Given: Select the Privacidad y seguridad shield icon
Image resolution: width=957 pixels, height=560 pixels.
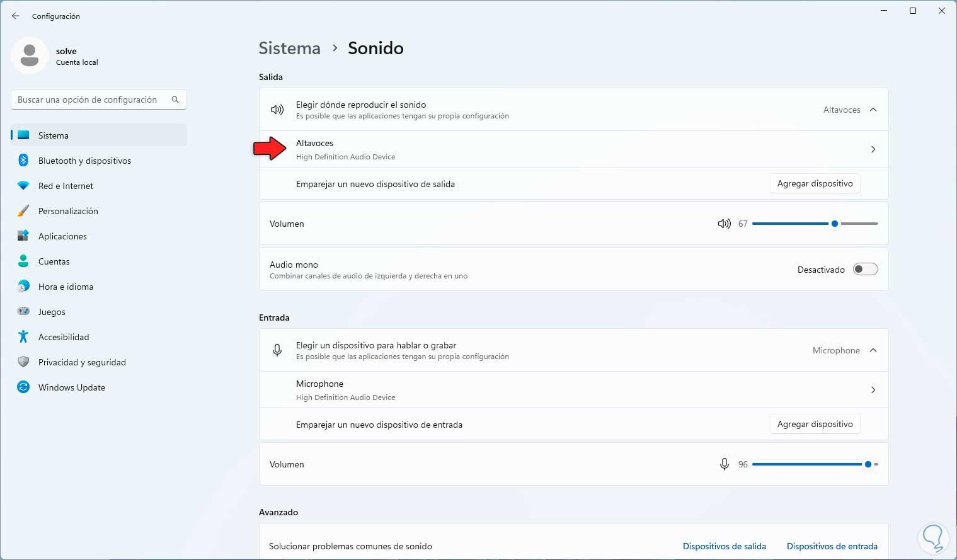Looking at the screenshot, I should pos(23,362).
